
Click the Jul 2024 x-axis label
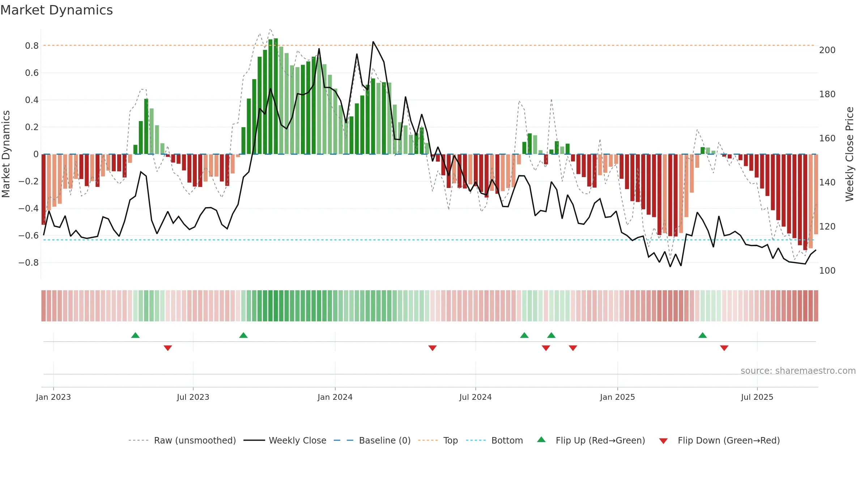[x=476, y=397]
